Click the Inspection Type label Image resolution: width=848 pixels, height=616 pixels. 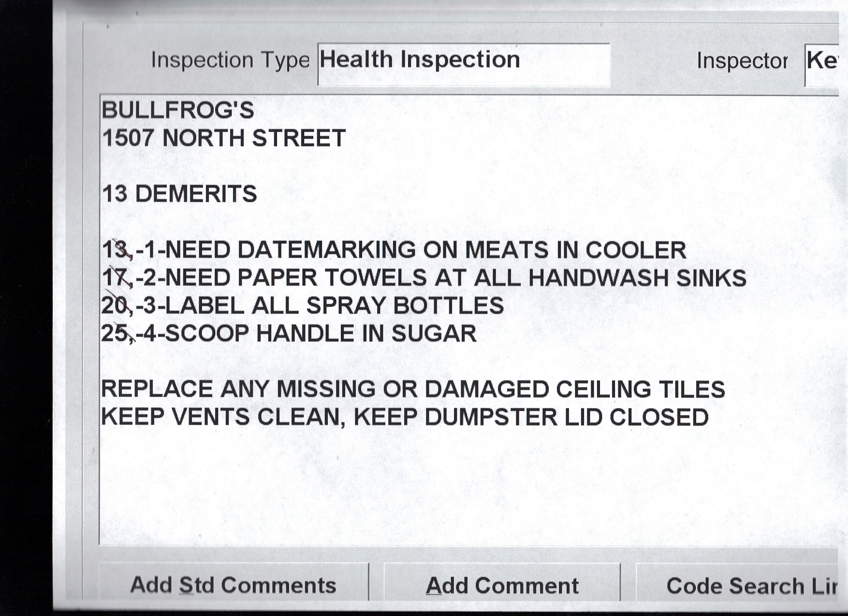coord(230,60)
